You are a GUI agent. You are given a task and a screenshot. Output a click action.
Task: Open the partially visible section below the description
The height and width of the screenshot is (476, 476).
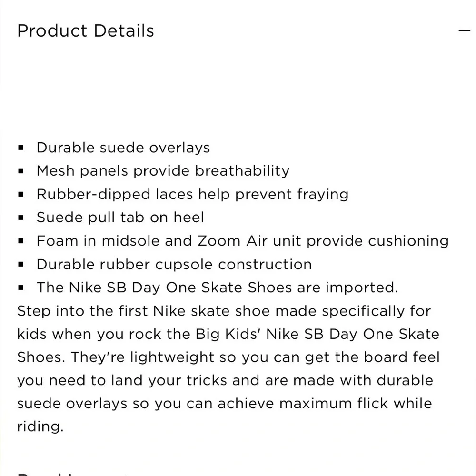click(x=73, y=474)
